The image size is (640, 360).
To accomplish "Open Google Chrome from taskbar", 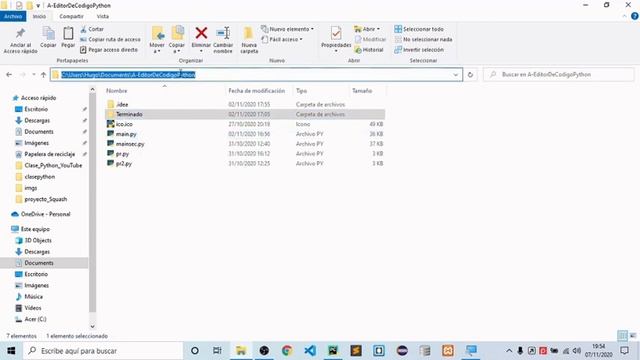I will [287, 351].
